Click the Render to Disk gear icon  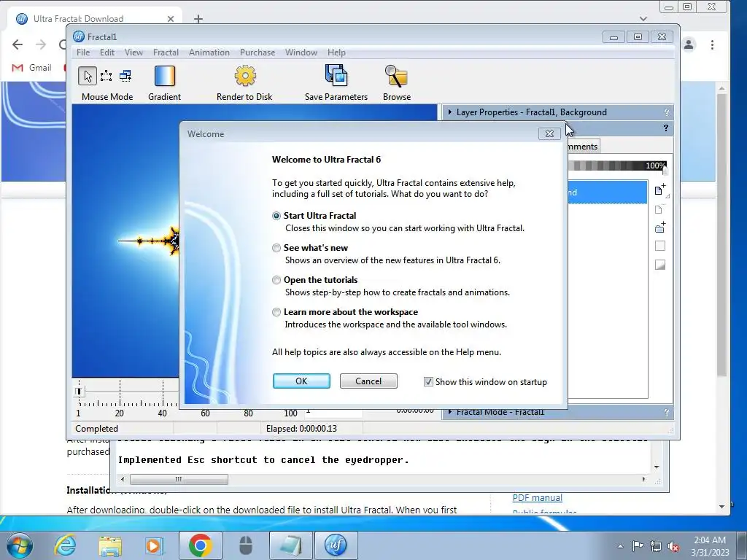[245, 76]
